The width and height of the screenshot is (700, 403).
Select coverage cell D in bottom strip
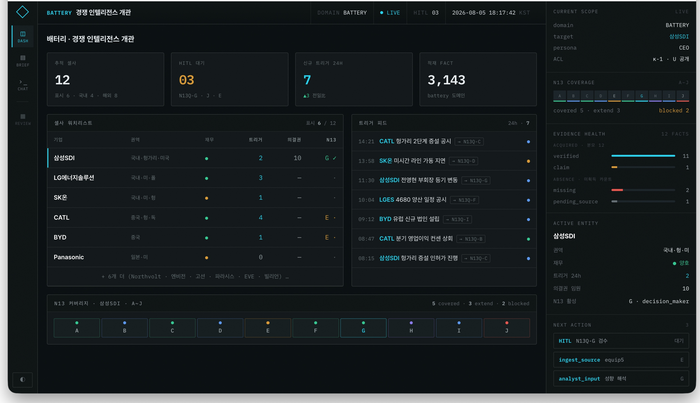coord(220,328)
